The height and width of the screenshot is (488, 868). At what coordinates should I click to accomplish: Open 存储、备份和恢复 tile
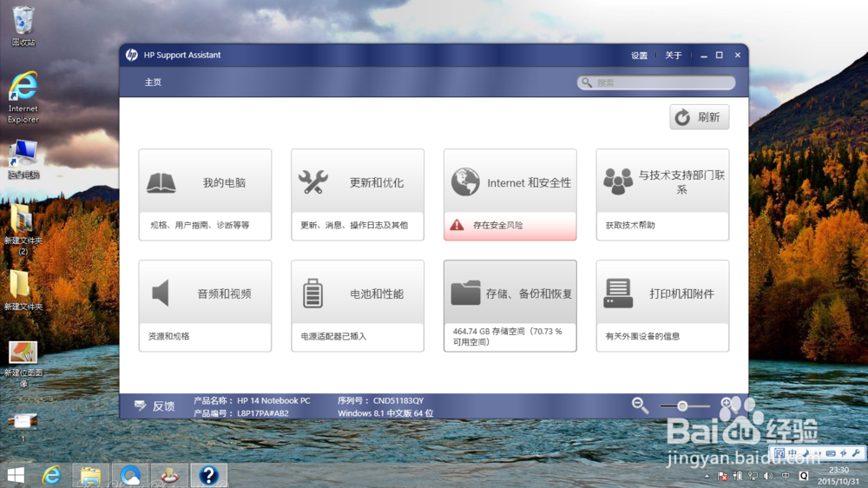pos(510,306)
